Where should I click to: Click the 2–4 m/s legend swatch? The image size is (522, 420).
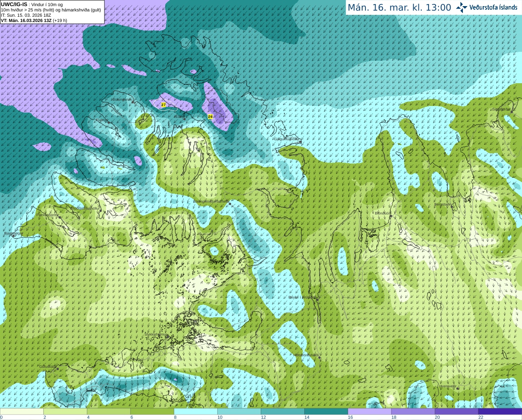click(65, 411)
